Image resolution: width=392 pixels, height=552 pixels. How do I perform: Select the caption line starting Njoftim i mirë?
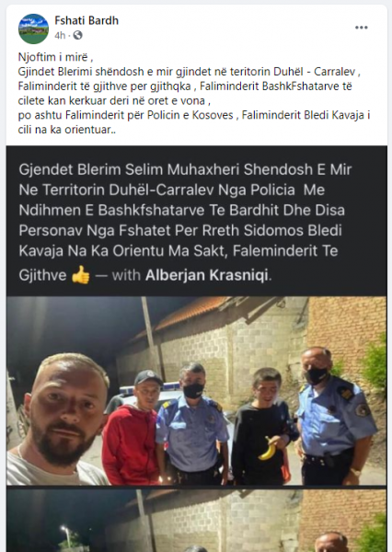coord(55,57)
